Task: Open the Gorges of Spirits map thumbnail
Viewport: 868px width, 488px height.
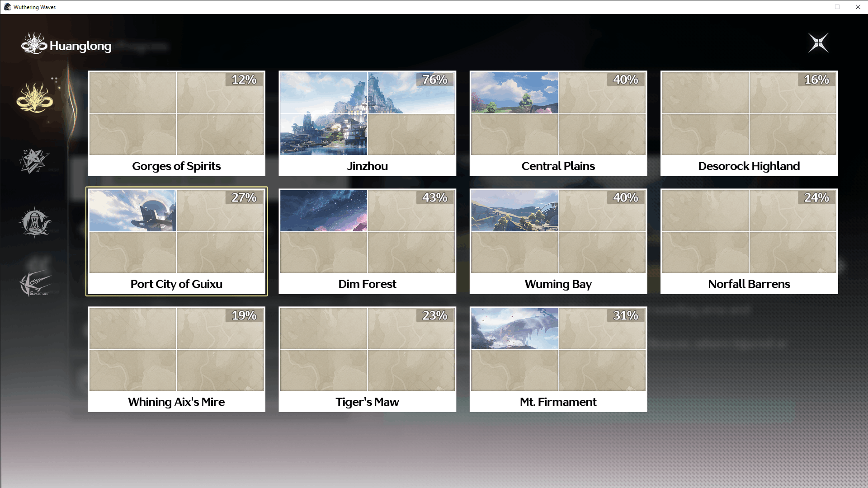Action: coord(176,113)
